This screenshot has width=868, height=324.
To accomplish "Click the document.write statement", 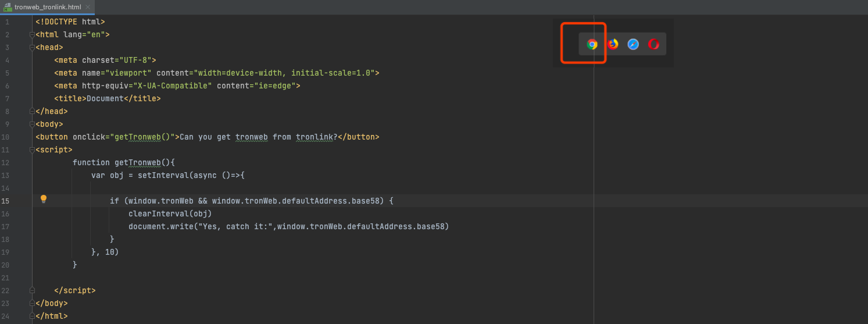I will tap(289, 226).
